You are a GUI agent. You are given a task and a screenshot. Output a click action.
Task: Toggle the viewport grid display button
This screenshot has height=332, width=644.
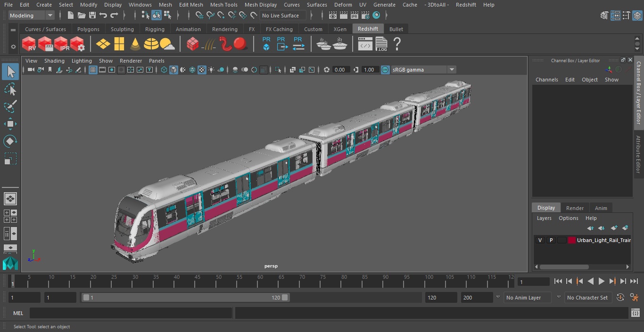(93, 70)
